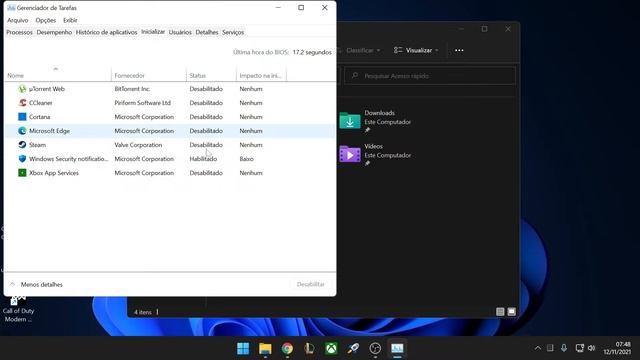Switch to the Processos tab
This screenshot has width=640, height=360.
click(19, 32)
